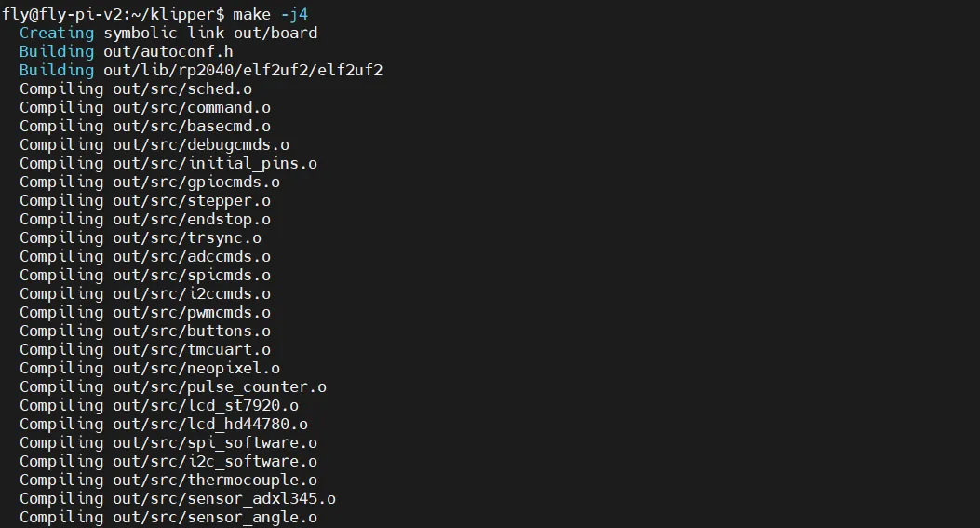Click the "Creating symbolic link out/board" line
Screen dimensions: 980x528
[x=168, y=33]
